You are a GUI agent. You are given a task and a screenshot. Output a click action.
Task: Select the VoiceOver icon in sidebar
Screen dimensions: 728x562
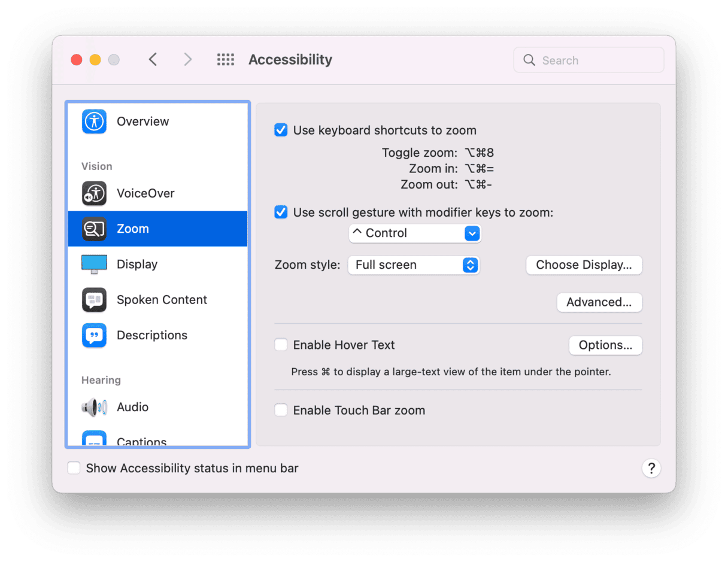click(x=94, y=193)
